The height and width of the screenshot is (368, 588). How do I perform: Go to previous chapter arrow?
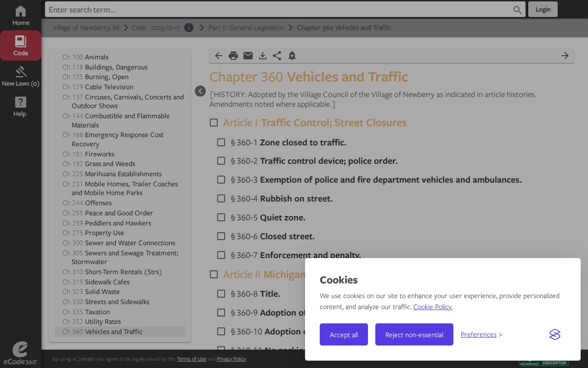(219, 56)
